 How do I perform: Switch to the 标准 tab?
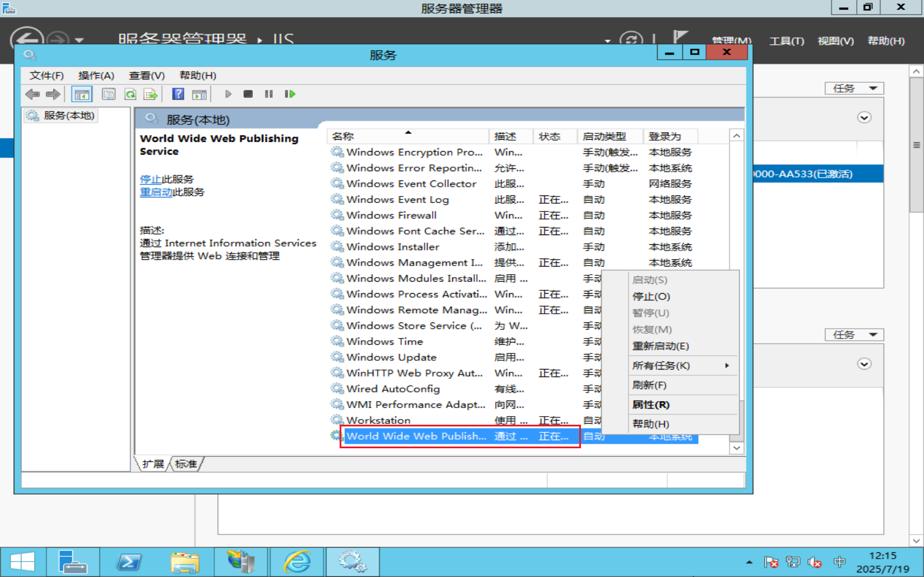(x=185, y=464)
